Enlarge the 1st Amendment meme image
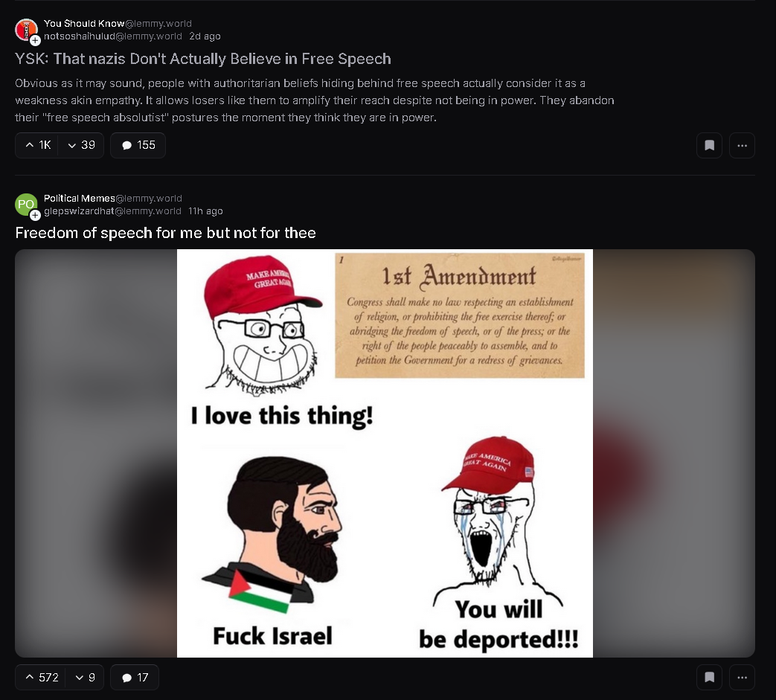This screenshot has height=700, width=776. [x=385, y=453]
